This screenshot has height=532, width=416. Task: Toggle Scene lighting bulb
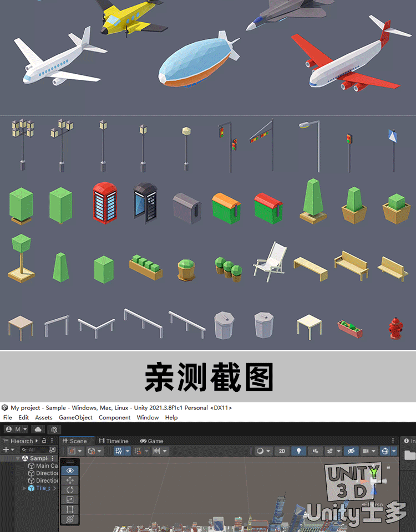(299, 451)
